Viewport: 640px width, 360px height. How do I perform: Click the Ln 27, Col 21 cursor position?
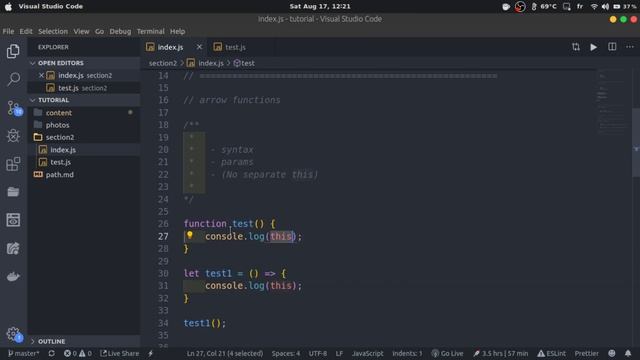(x=225, y=353)
